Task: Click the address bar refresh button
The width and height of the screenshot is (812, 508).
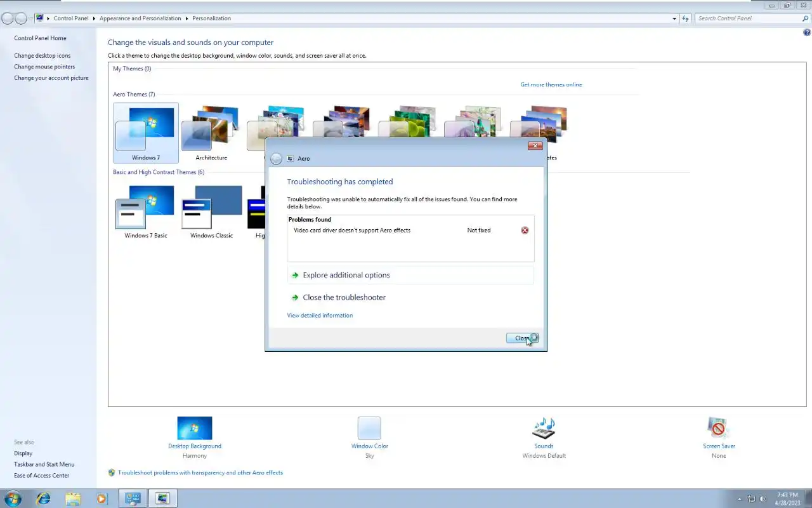Action: coord(685,18)
